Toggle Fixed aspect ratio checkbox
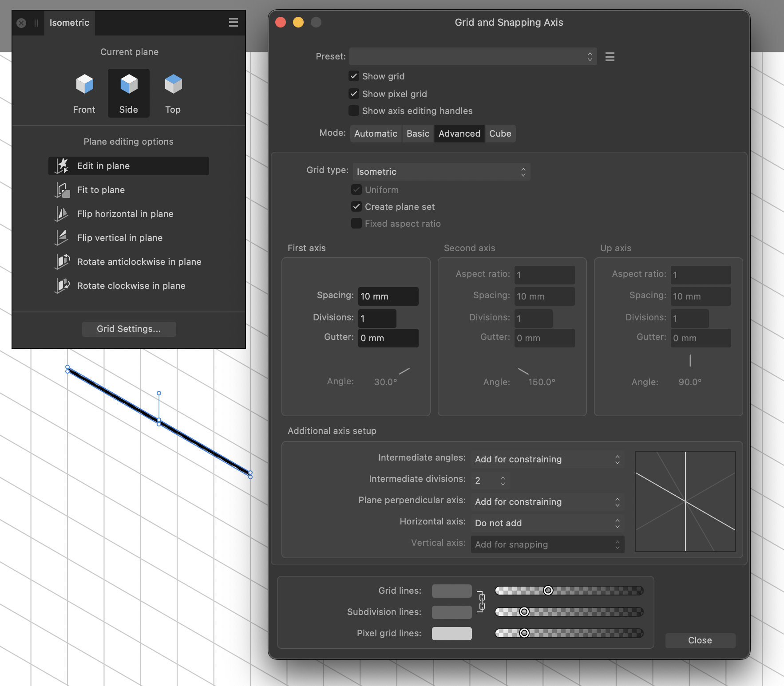The height and width of the screenshot is (686, 784). click(x=356, y=223)
